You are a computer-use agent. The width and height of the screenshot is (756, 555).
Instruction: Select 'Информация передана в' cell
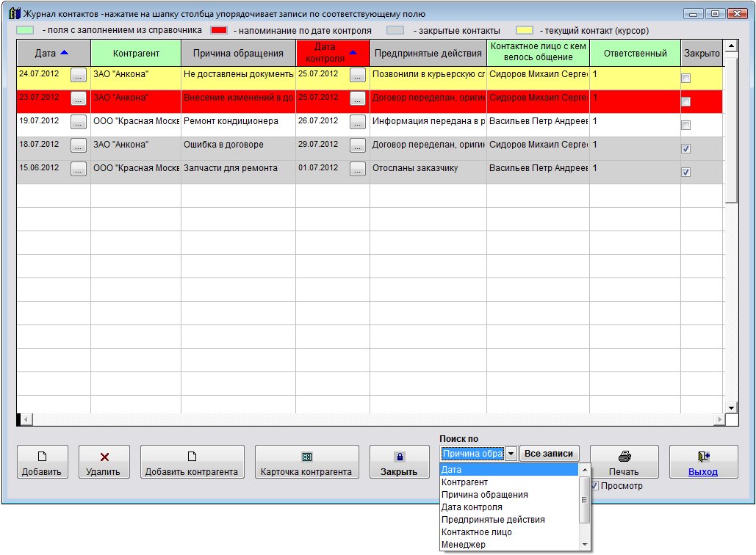tap(428, 125)
